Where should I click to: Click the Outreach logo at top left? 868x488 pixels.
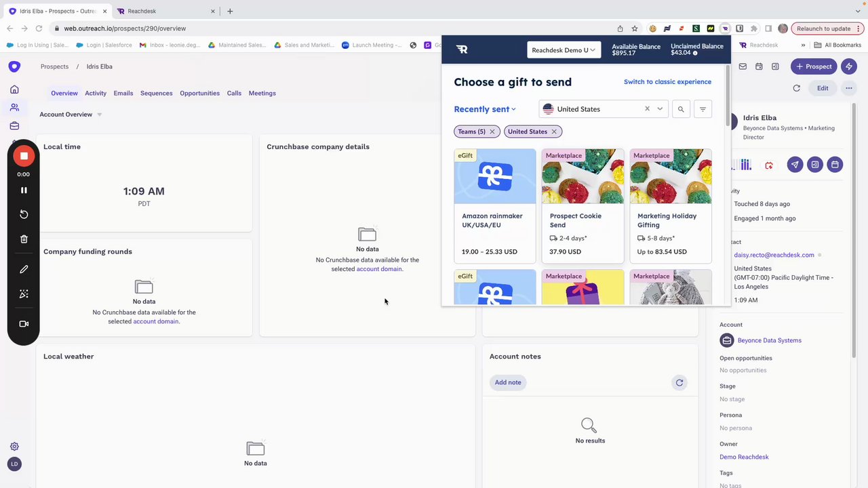point(14,66)
